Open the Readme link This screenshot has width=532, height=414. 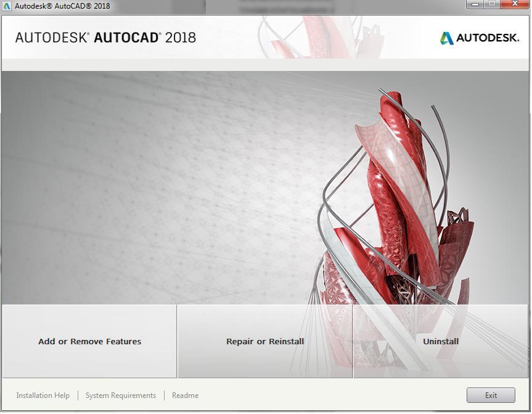tap(186, 395)
